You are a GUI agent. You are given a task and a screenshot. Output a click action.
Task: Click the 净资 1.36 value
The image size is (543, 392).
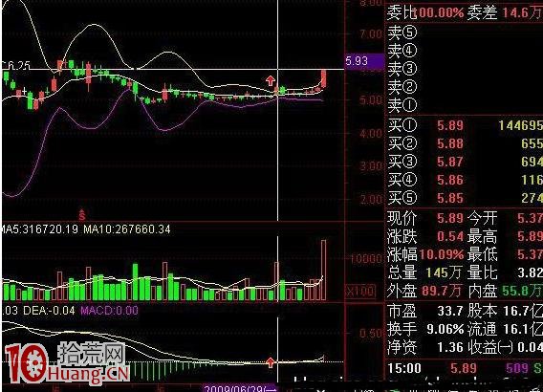pos(450,347)
